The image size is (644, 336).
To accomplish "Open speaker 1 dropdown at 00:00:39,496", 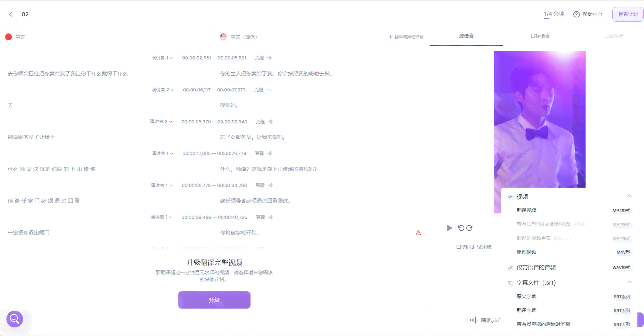I will [x=161, y=217].
